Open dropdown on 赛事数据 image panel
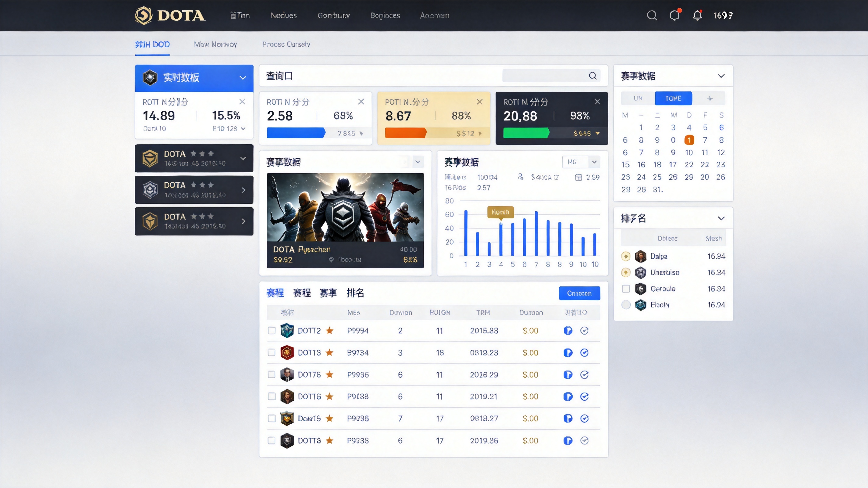Screen dimensions: 868x488 [x=418, y=162]
